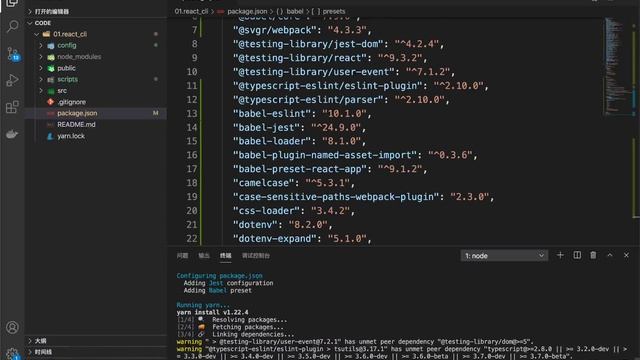Screen dimensions: 640x360
Task: Select terminal dropdown '1: node'
Action: tap(504, 256)
